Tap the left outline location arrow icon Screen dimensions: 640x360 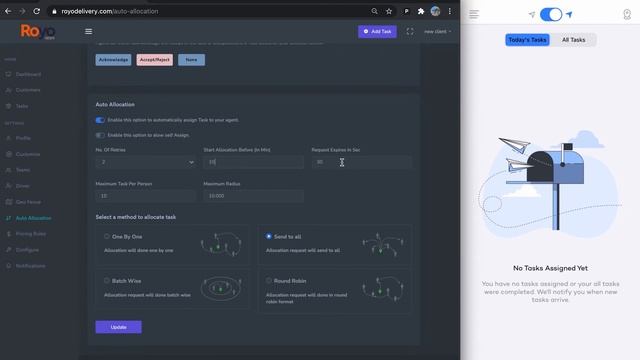[x=532, y=15]
